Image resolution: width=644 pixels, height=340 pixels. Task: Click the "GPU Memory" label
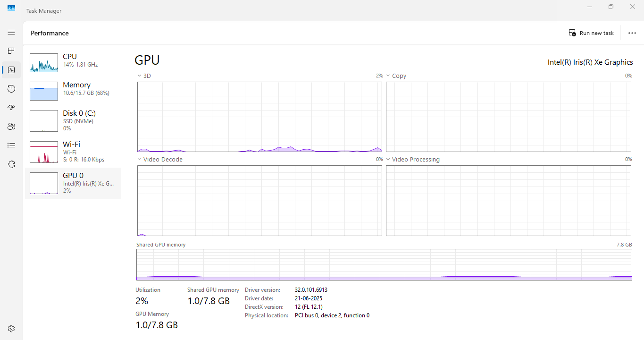coord(152,314)
